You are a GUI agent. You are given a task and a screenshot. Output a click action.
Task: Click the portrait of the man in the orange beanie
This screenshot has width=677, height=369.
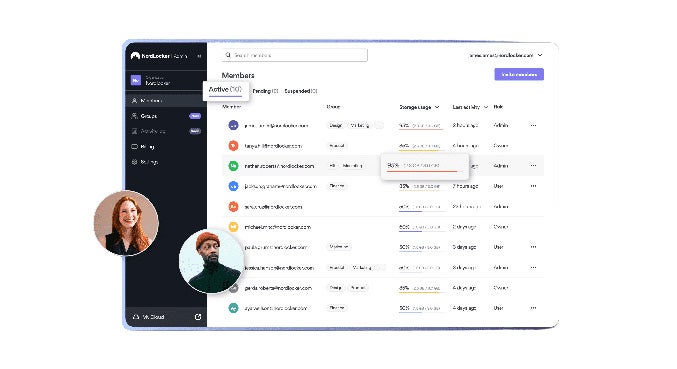[x=212, y=261]
